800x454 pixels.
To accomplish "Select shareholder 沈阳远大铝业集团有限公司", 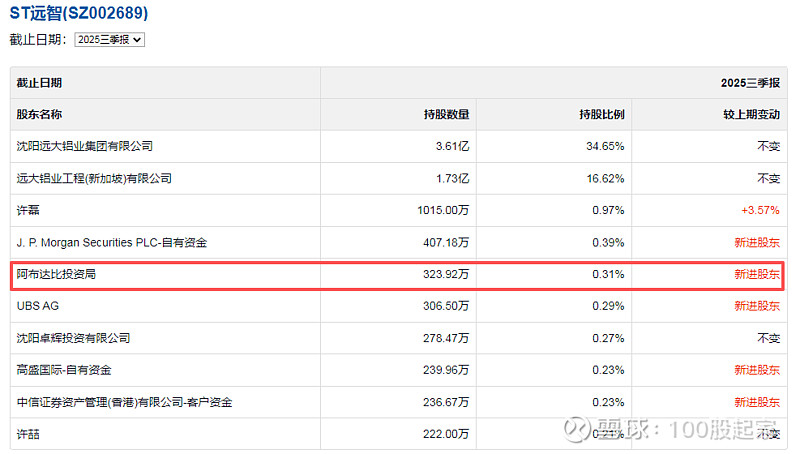I will coord(85,146).
